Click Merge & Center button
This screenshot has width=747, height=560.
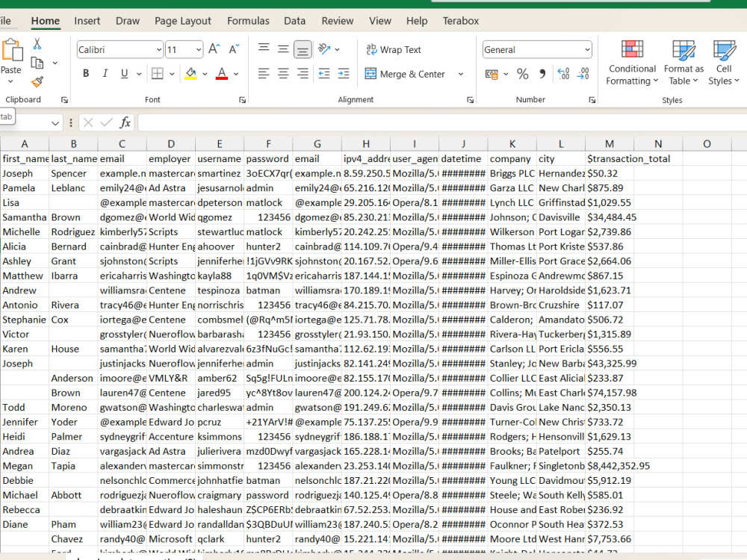click(405, 74)
